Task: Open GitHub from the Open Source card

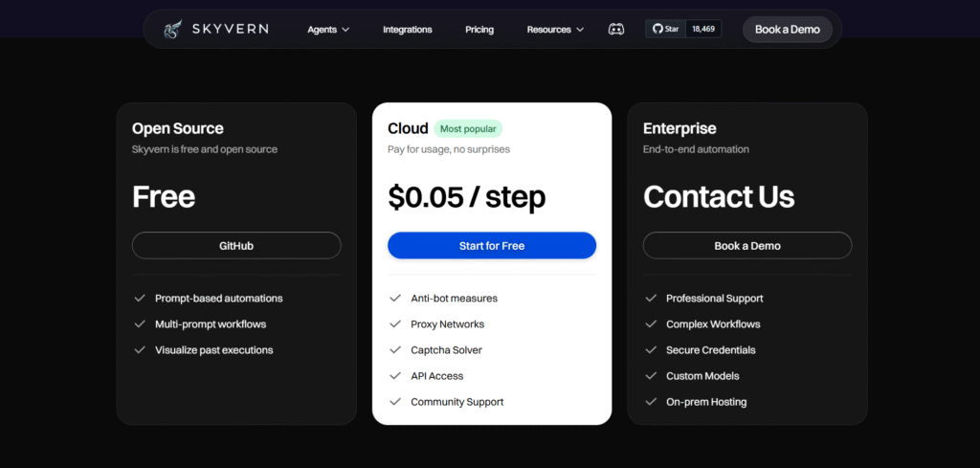Action: click(x=236, y=246)
